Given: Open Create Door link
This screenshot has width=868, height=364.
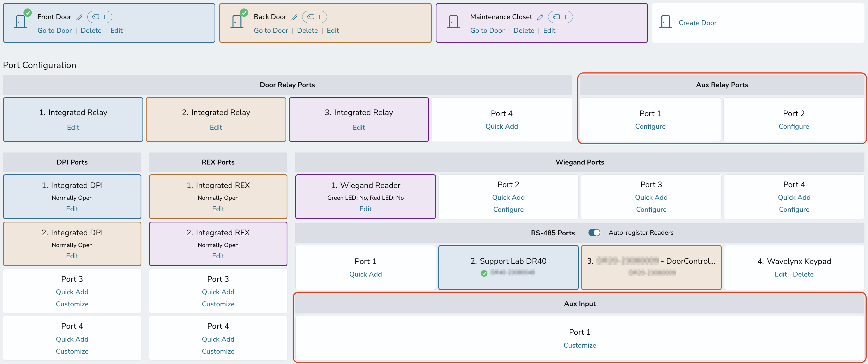Looking at the screenshot, I should tap(697, 23).
